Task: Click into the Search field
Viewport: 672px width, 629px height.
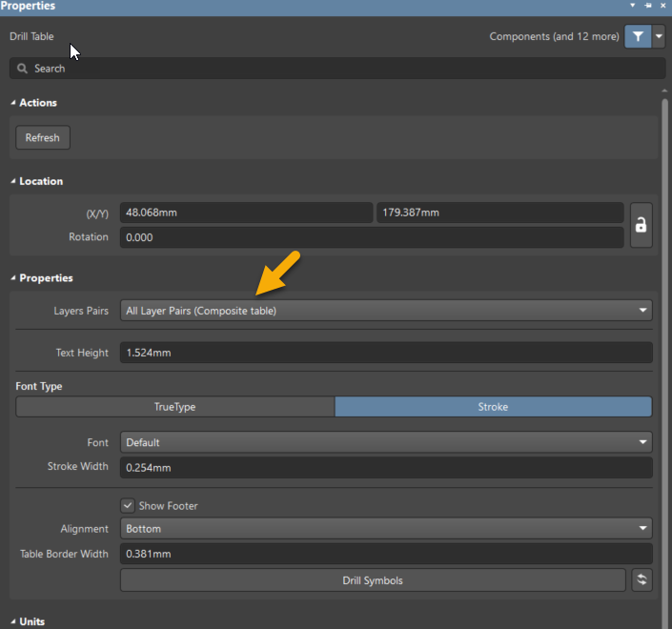Action: 337,68
